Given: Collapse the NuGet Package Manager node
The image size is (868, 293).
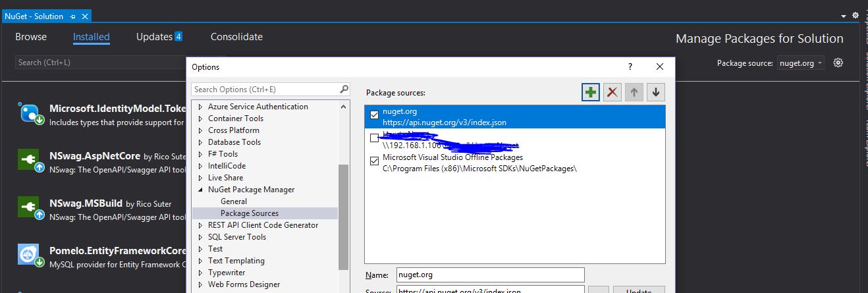Looking at the screenshot, I should [x=201, y=190].
